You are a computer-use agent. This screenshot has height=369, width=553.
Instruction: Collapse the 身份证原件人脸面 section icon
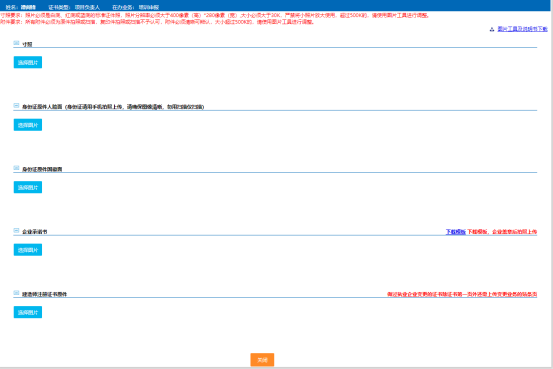tap(16, 105)
